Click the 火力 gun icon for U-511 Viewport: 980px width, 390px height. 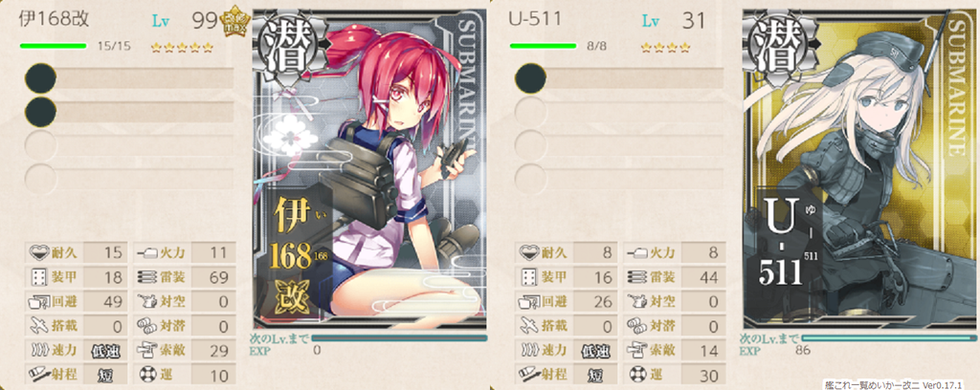(636, 252)
